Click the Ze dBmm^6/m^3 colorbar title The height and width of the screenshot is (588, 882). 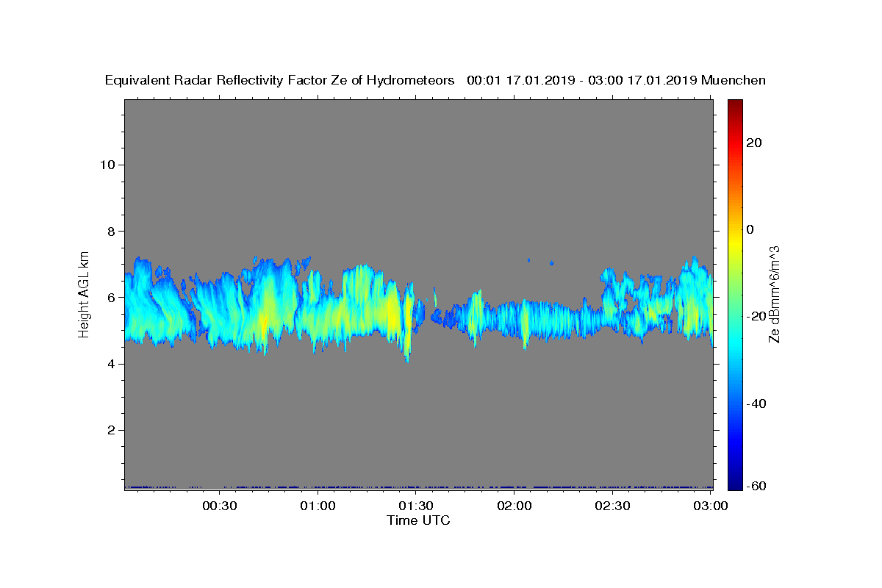(x=774, y=294)
